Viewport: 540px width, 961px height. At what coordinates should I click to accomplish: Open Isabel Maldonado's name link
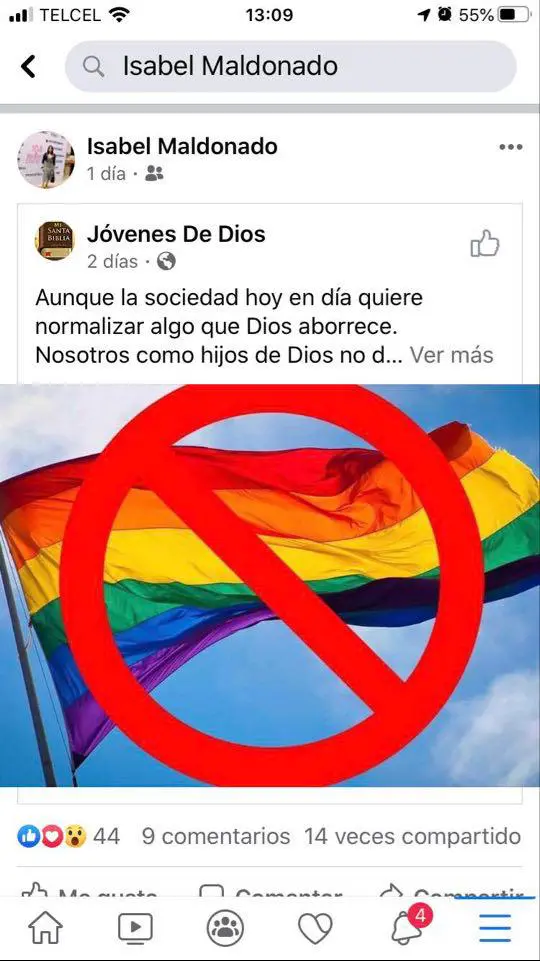click(182, 146)
